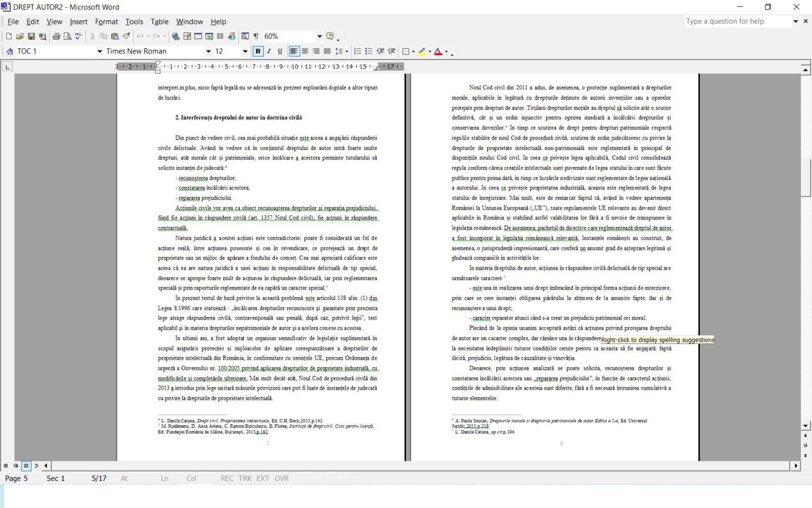Run the Spelling and Grammar check
This screenshot has width=812, height=508.
pyautogui.click(x=79, y=36)
